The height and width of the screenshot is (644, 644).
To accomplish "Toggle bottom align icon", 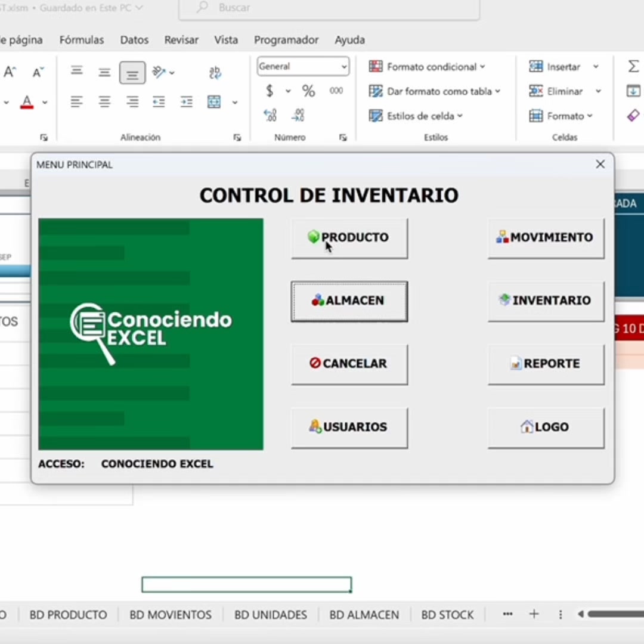I will (132, 73).
